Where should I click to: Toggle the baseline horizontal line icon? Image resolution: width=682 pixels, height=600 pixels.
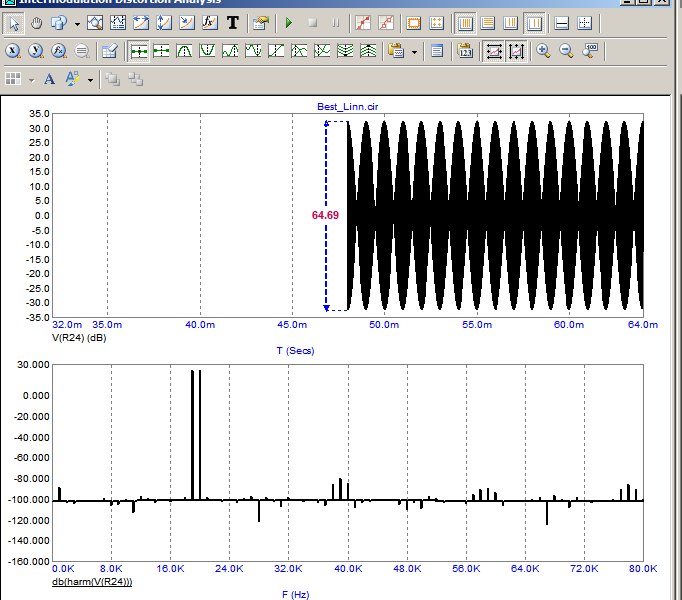[562, 23]
